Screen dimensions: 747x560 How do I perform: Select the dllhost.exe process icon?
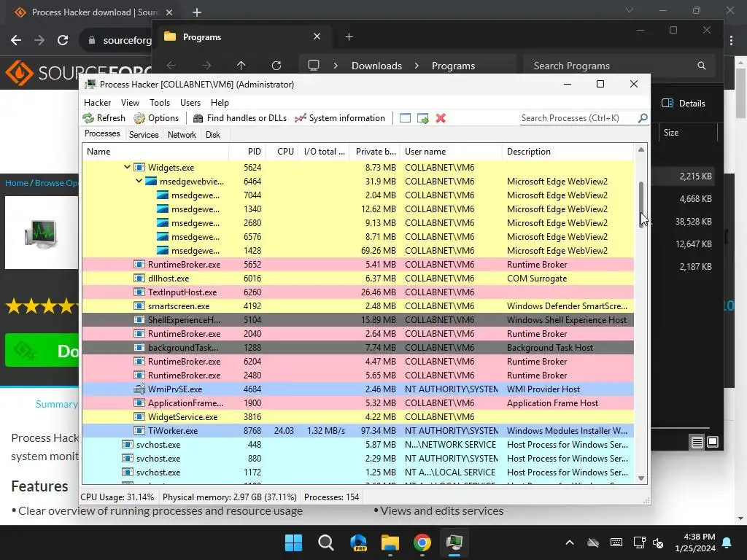[x=139, y=279]
